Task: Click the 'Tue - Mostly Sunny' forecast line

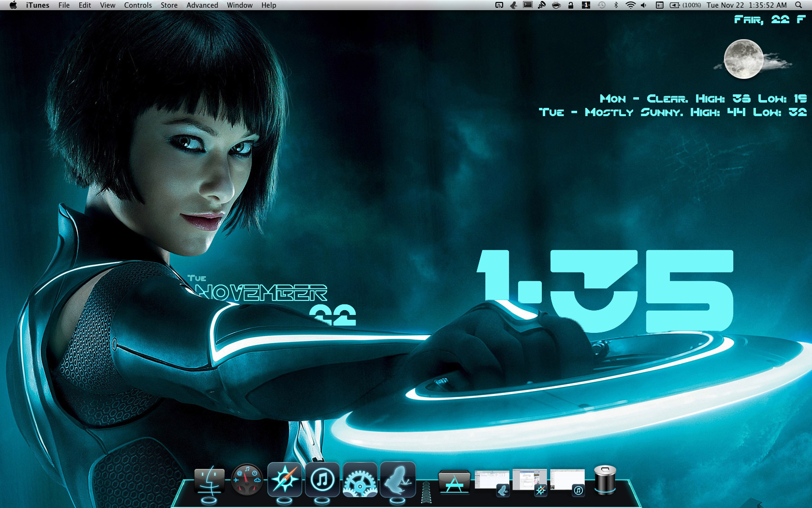Action: point(673,112)
